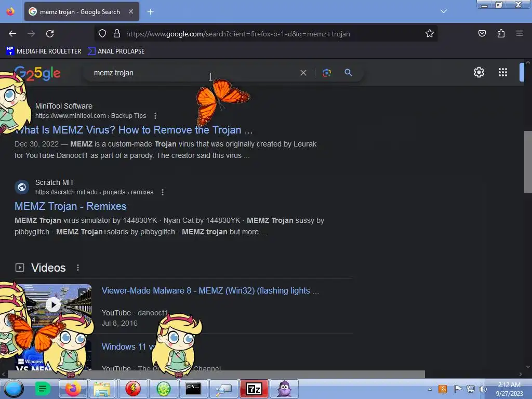Click the MiniTool Software site name
Image resolution: width=532 pixels, height=399 pixels.
pos(64,106)
